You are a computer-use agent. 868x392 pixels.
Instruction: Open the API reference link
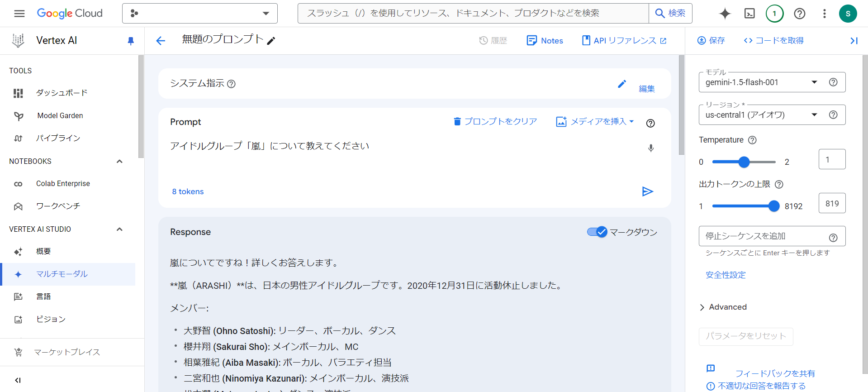pyautogui.click(x=624, y=41)
